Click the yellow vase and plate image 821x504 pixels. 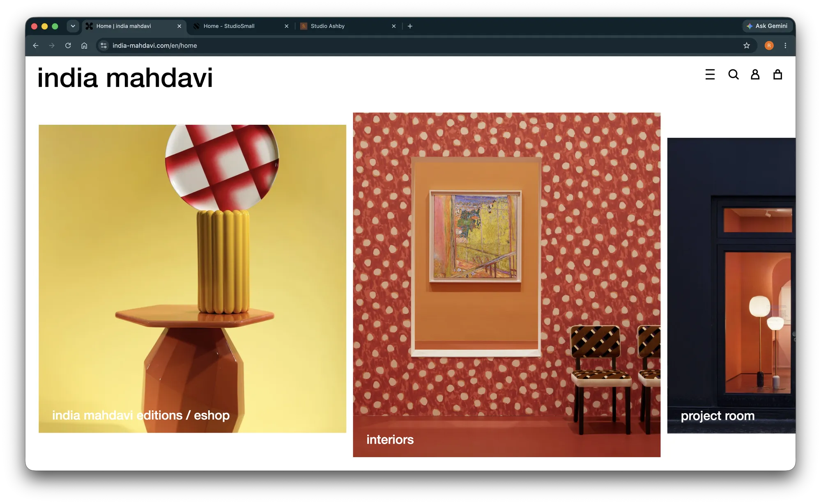pyautogui.click(x=192, y=279)
